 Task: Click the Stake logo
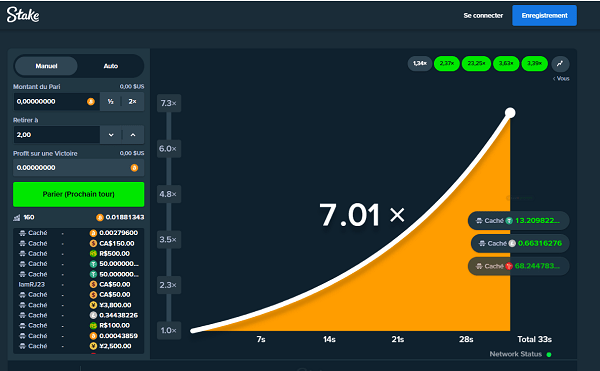pyautogui.click(x=23, y=15)
